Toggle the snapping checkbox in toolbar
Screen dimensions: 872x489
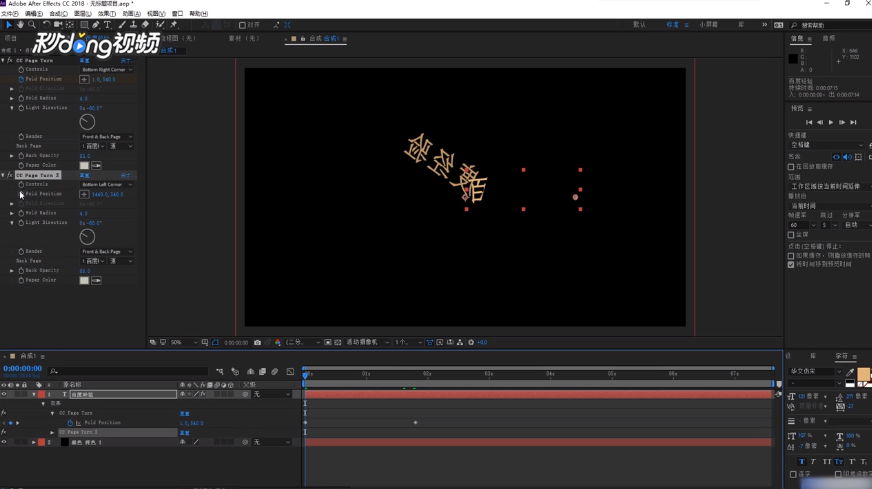[242, 25]
